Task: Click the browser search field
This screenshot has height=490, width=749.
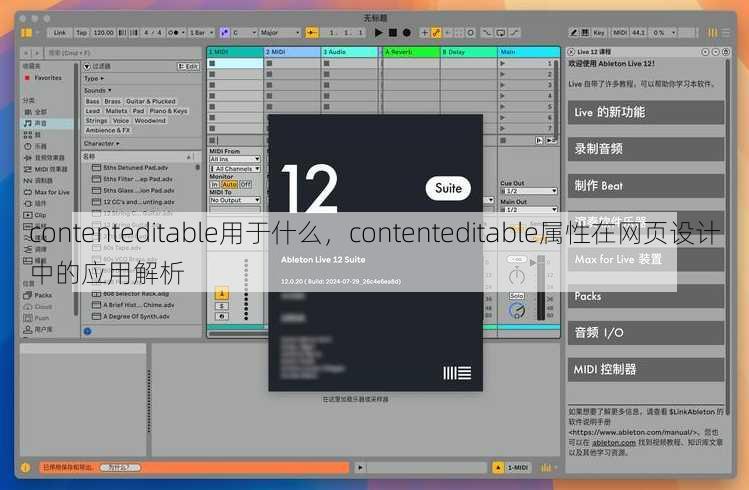Action: 124,53
